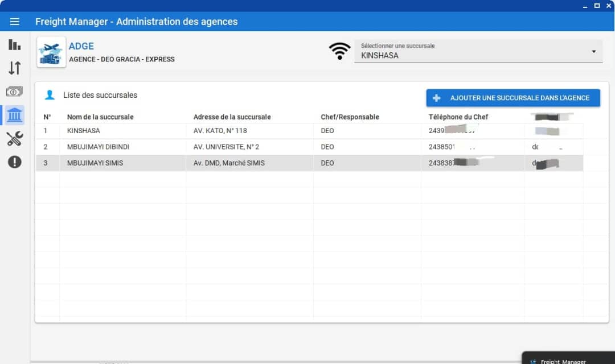Click the user icon beside Liste des succursales

tap(50, 95)
